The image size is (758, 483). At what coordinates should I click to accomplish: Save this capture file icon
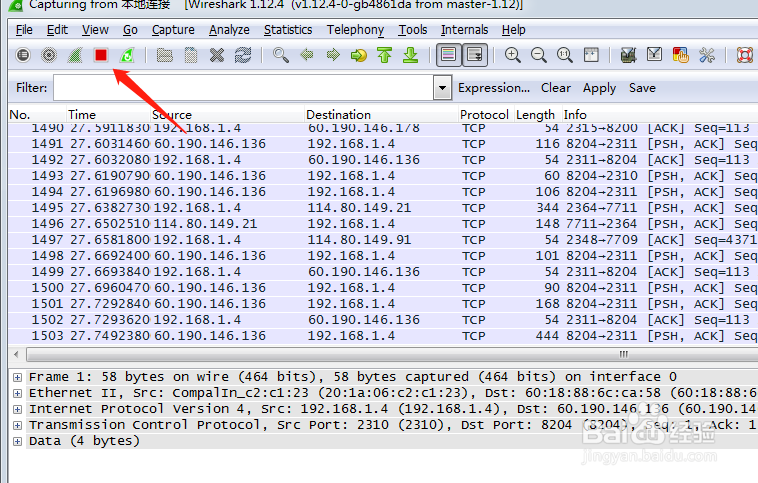pyautogui.click(x=191, y=55)
